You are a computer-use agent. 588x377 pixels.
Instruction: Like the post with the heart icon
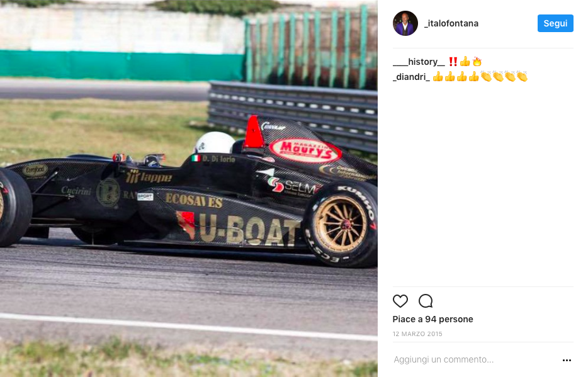(400, 301)
